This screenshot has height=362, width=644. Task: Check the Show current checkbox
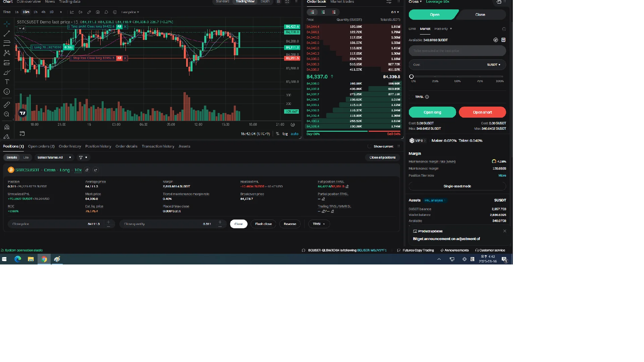click(369, 146)
